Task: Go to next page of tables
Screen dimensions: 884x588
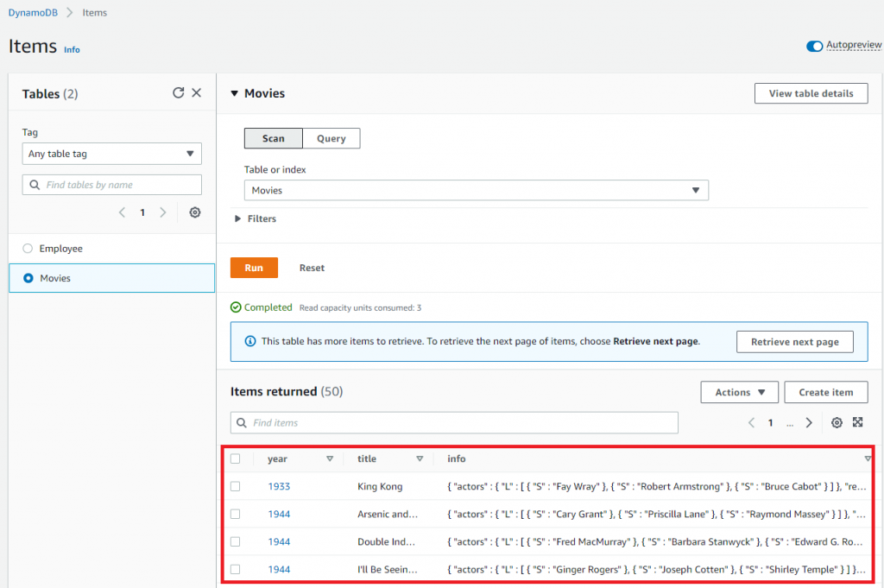Action: [x=163, y=212]
